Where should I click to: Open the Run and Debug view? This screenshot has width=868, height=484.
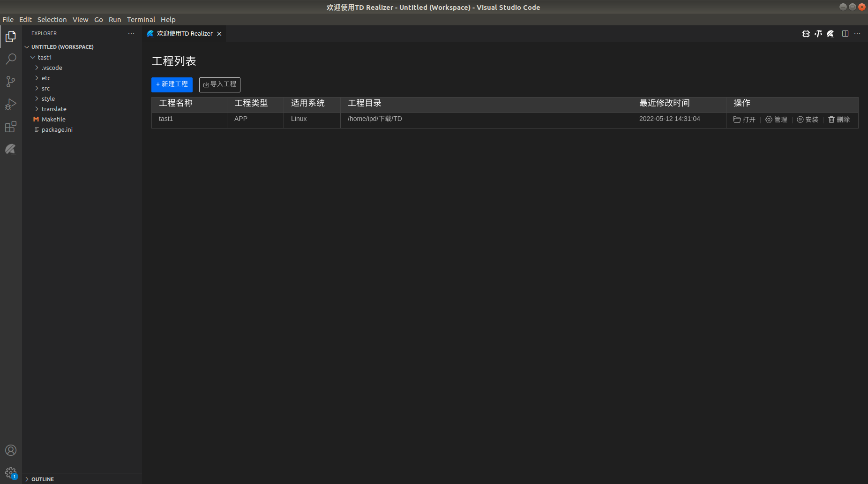[x=10, y=104]
